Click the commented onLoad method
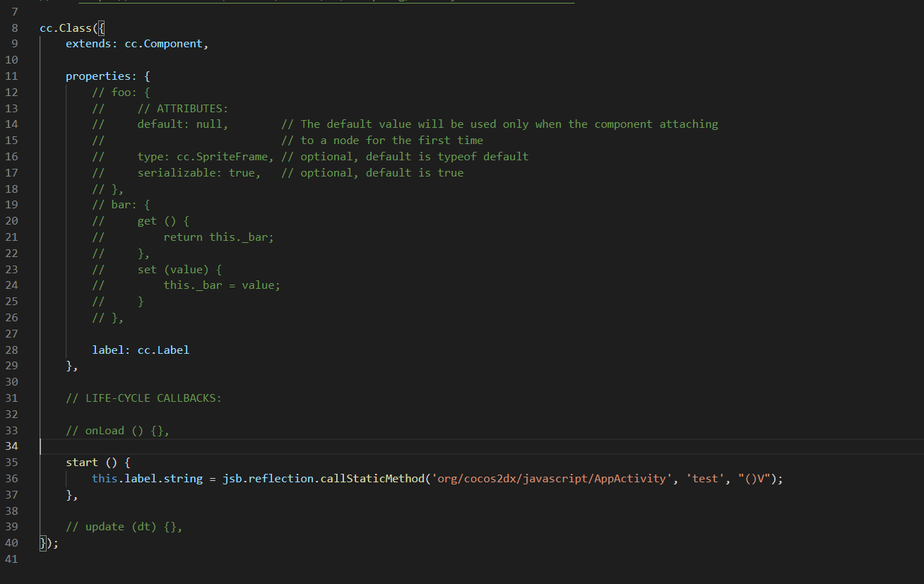 117,431
